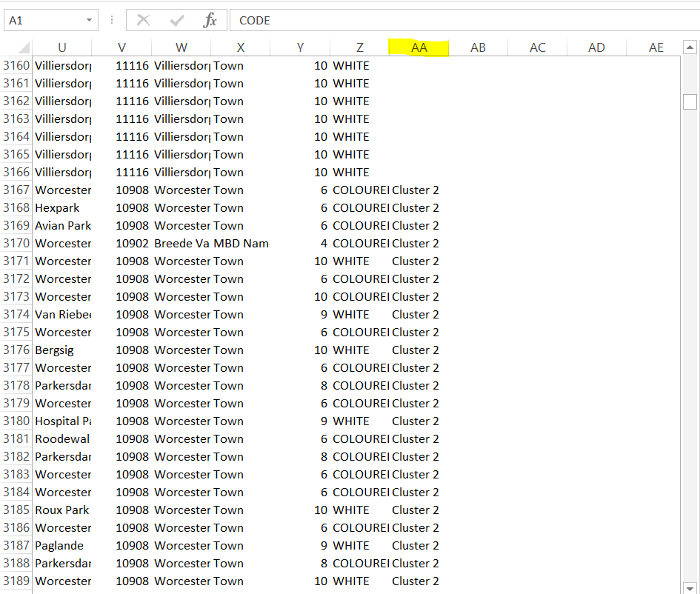
Task: Select the Hexpark cell in column U
Action: (x=62, y=208)
